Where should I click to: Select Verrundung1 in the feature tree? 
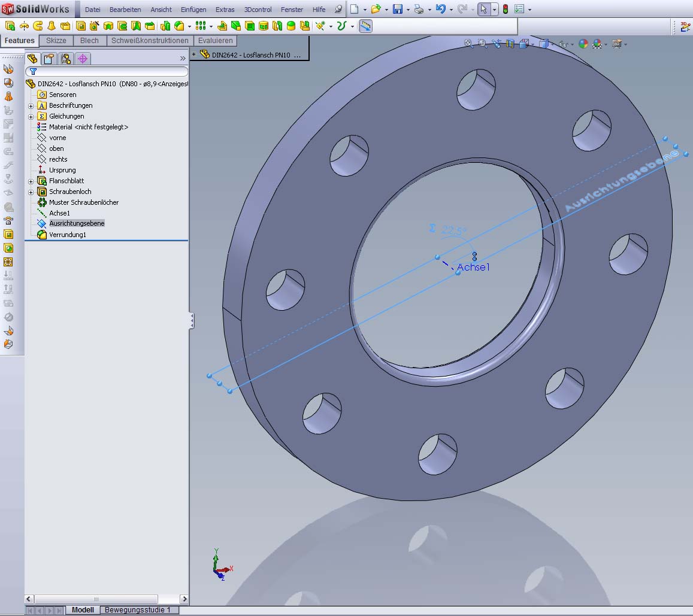pyautogui.click(x=67, y=235)
